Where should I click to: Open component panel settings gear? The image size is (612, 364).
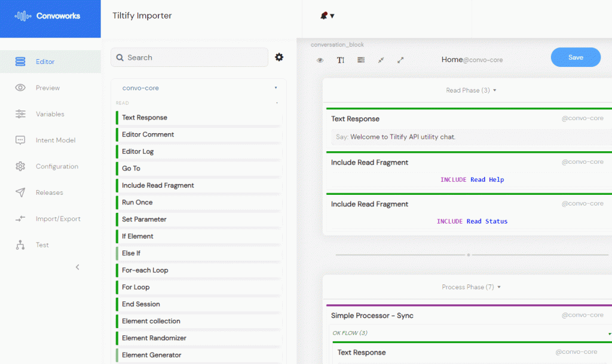click(x=279, y=57)
